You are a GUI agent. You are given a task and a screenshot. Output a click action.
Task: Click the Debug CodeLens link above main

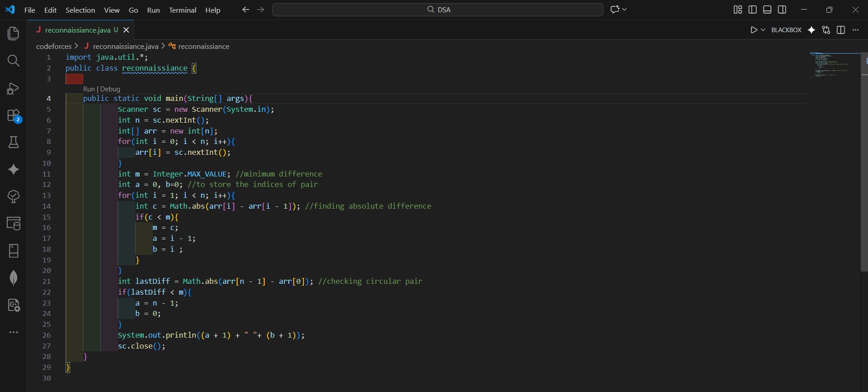coord(110,89)
